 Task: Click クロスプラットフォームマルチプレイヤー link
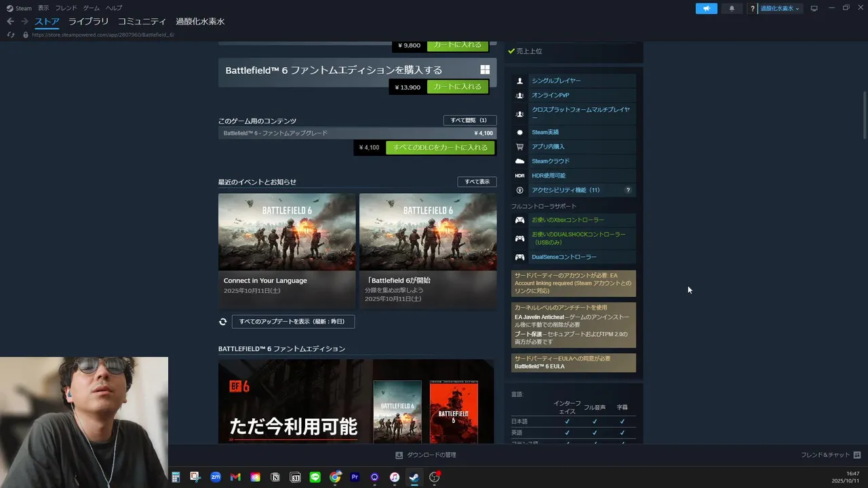(580, 113)
